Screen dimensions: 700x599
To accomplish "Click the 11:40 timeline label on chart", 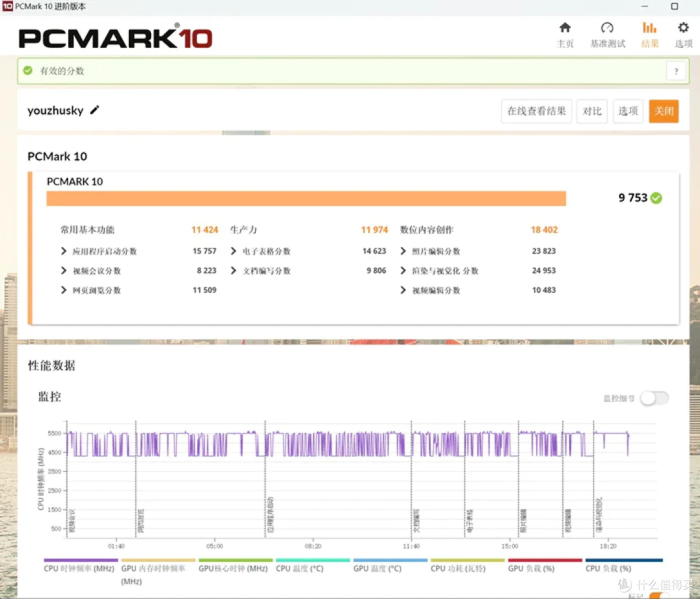I will pos(411,546).
